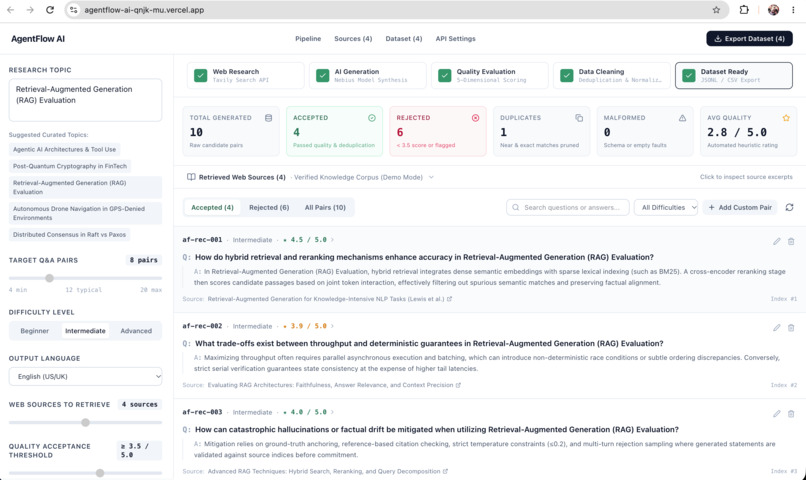The image size is (806, 480).
Task: Click the Quality Evaluation green check box
Action: click(x=445, y=76)
